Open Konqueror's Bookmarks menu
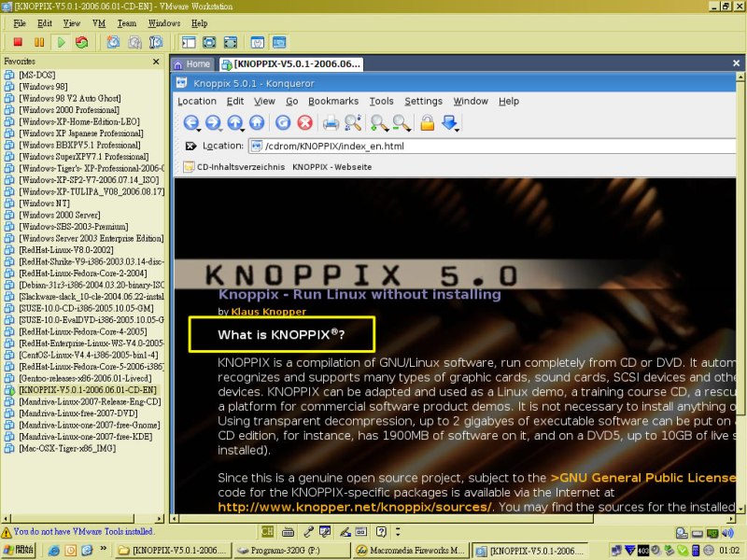747x560 pixels. pyautogui.click(x=333, y=101)
